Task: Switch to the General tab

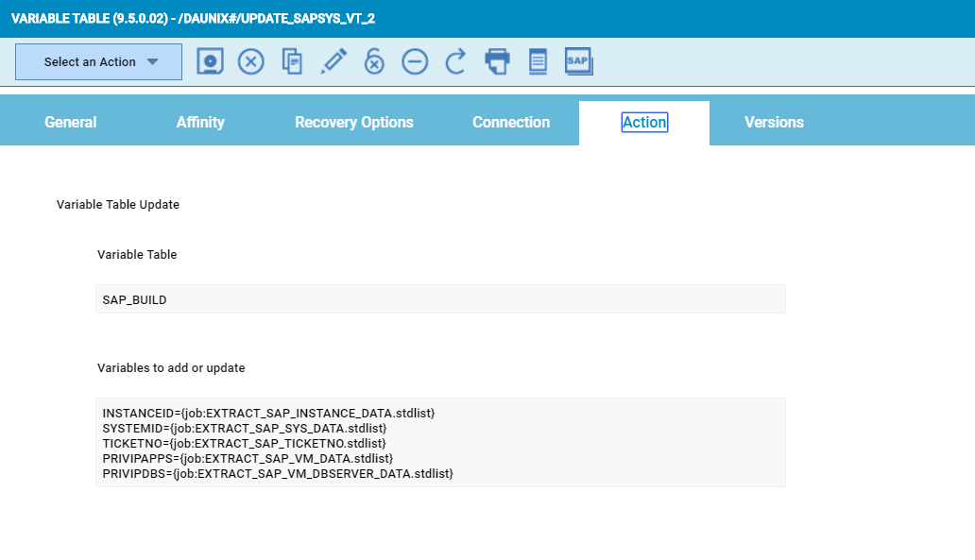Action: point(71,123)
